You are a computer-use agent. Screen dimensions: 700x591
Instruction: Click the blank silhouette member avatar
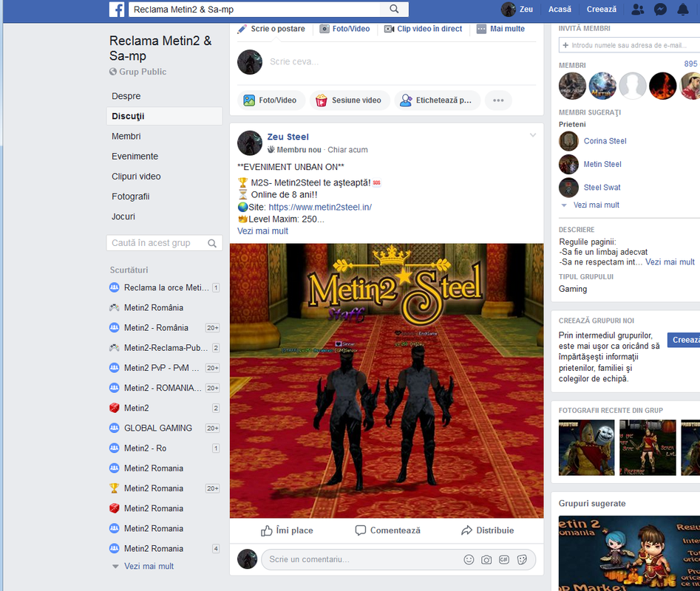633,86
